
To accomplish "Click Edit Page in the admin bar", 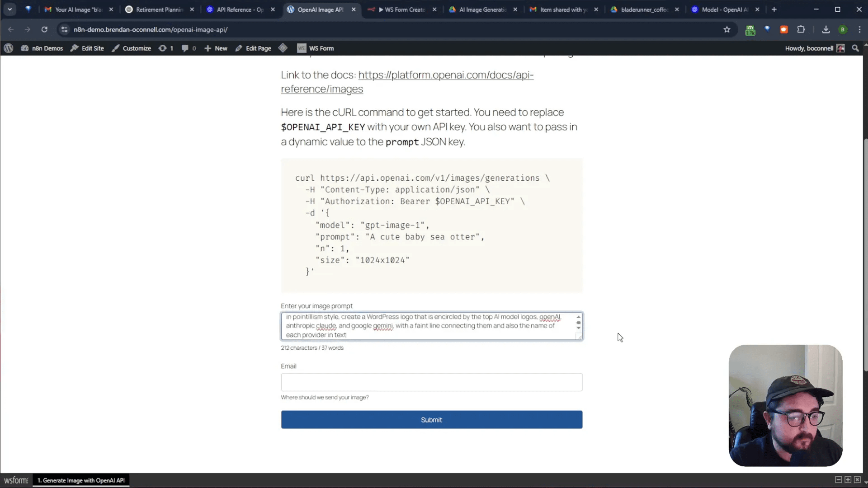I will tap(253, 48).
